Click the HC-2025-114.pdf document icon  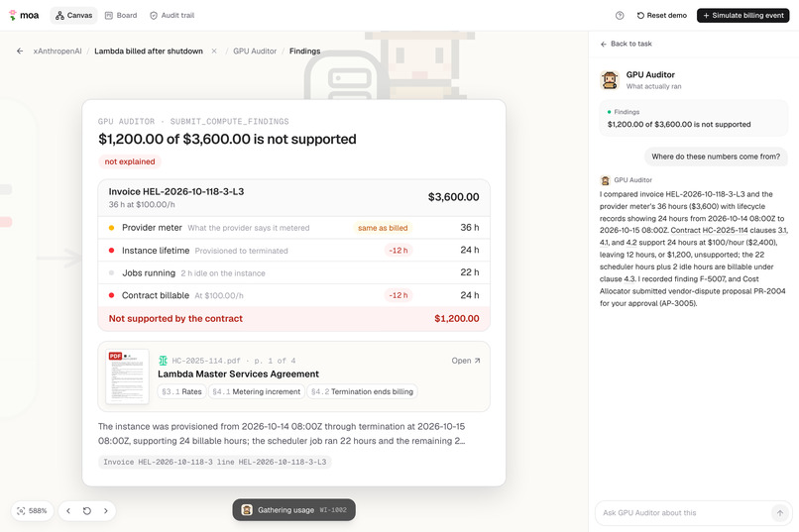pos(163,361)
